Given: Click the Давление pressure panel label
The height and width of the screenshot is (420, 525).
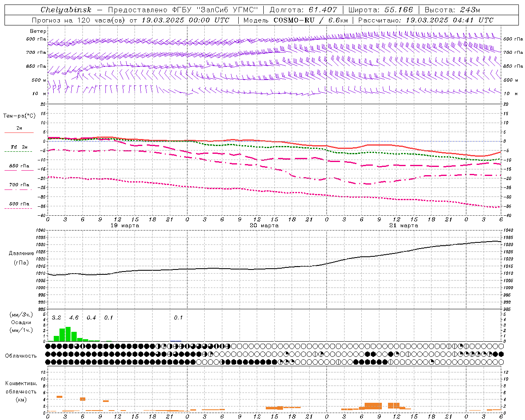Looking at the screenshot, I should pos(21,253).
